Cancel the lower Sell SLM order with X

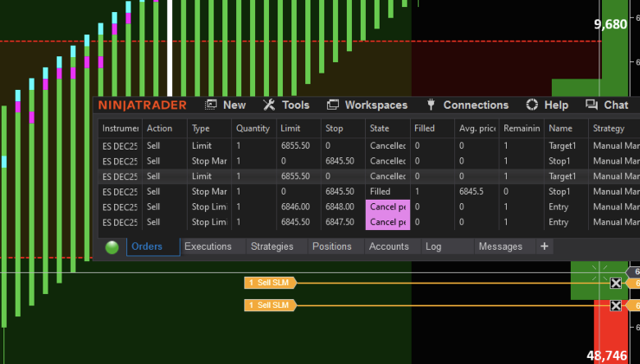tap(616, 305)
